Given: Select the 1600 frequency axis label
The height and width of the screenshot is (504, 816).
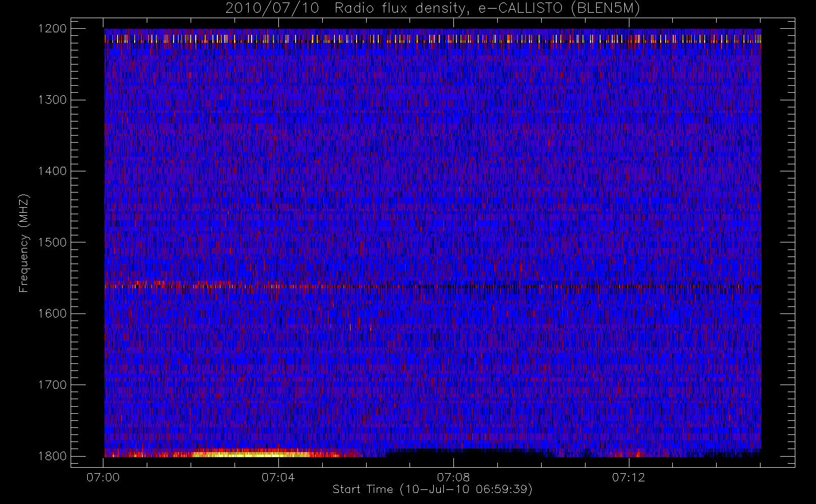Looking at the screenshot, I should pyautogui.click(x=52, y=313).
